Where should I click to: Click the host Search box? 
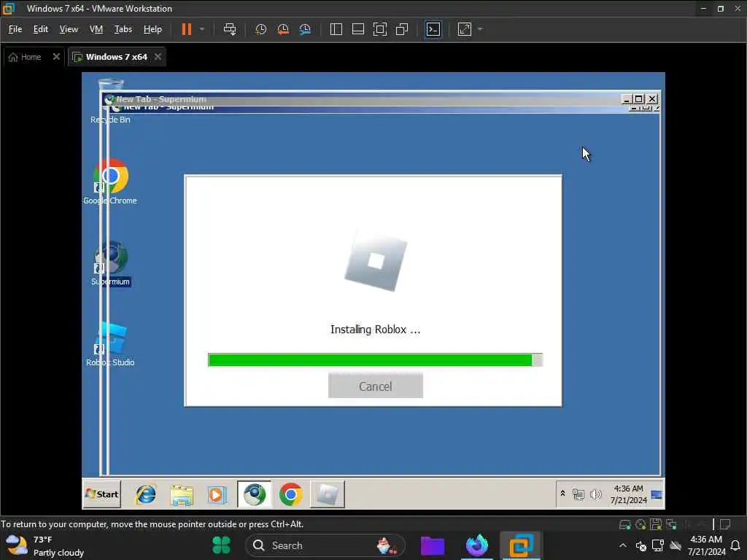[x=325, y=545]
